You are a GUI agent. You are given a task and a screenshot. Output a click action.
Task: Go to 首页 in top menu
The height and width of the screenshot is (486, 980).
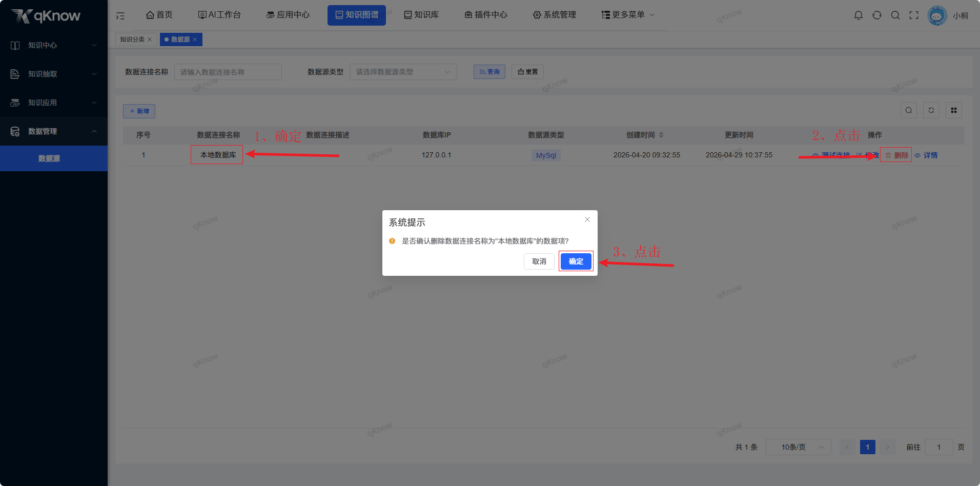coord(159,15)
